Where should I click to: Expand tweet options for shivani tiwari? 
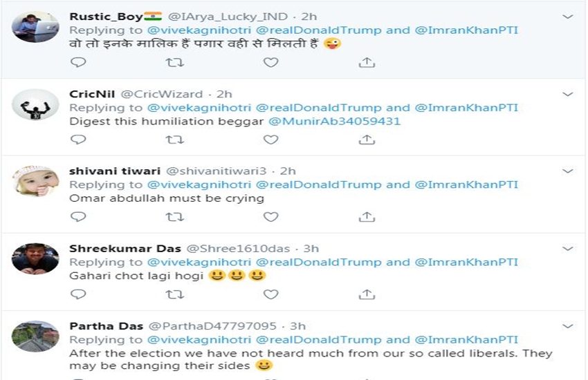click(568, 171)
